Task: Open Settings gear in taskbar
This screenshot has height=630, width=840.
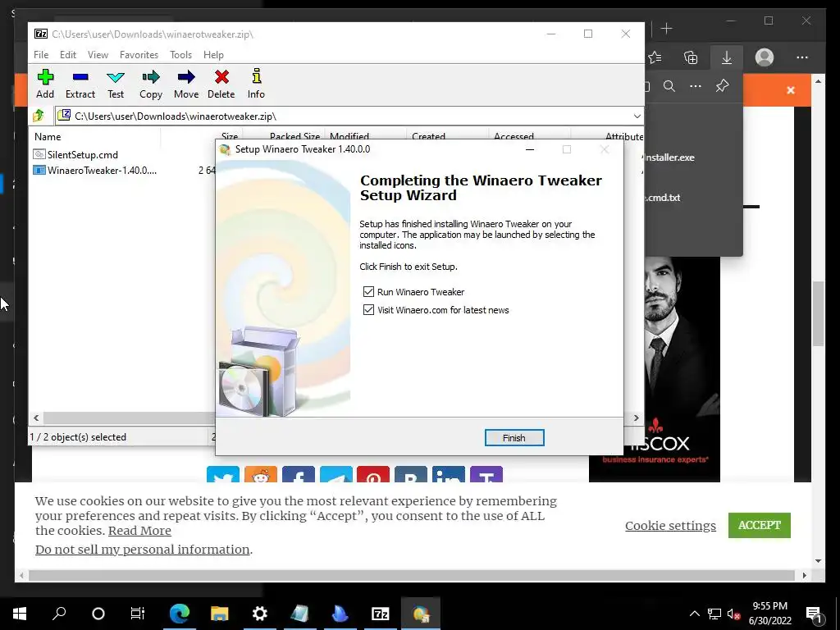Action: [x=260, y=614]
